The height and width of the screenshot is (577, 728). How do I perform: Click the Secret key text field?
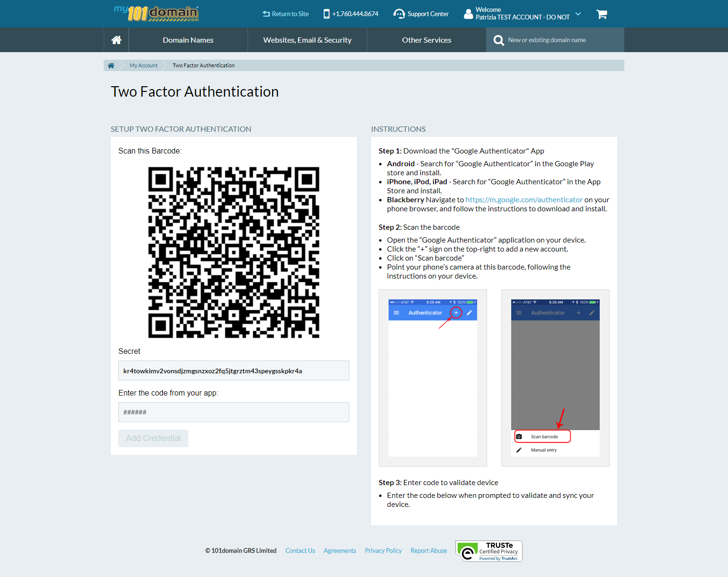(234, 370)
